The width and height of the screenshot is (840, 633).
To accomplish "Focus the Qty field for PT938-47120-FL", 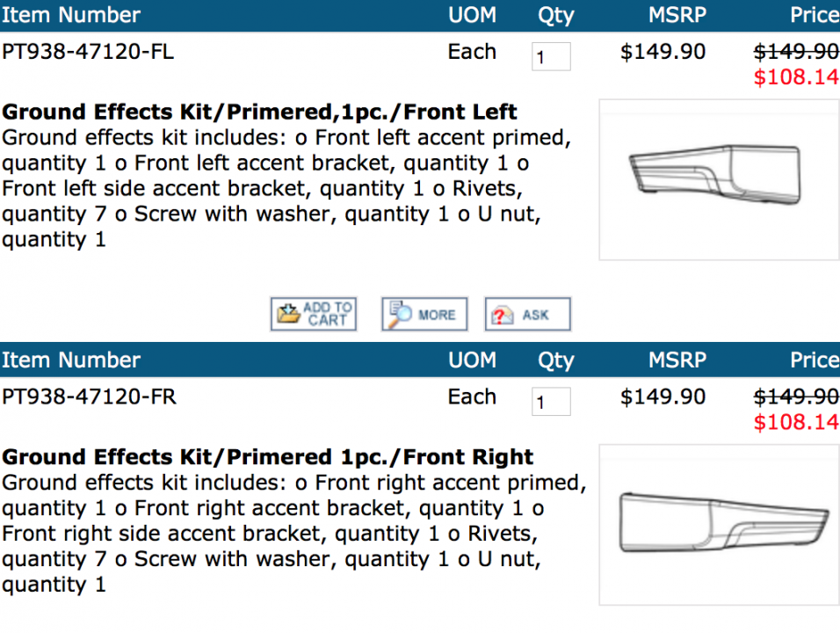I will click(x=551, y=56).
